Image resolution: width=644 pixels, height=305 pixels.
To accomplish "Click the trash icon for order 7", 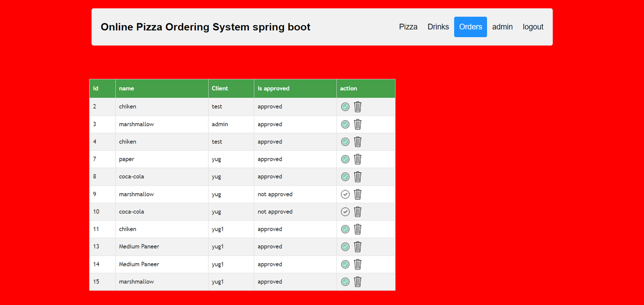I will [x=357, y=160].
